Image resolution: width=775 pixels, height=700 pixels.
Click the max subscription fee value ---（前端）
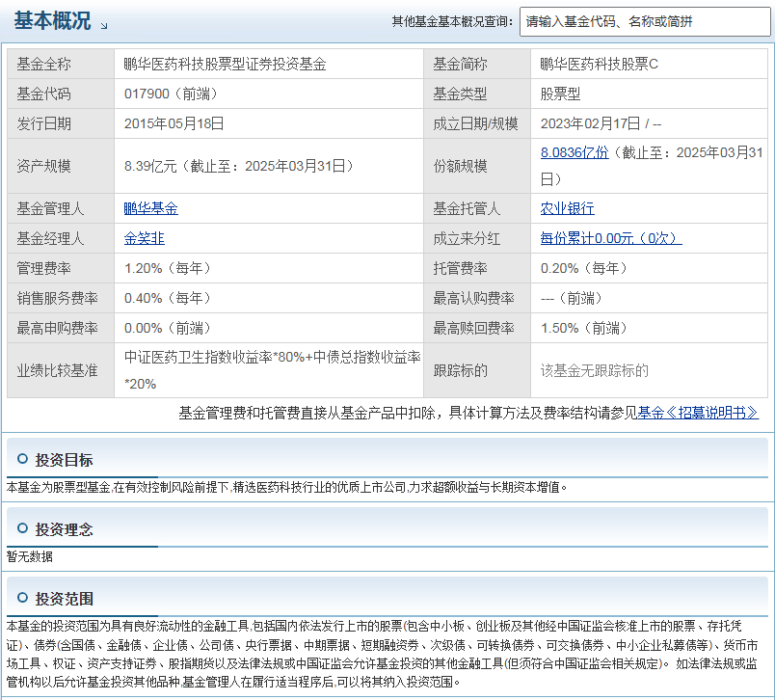click(572, 298)
